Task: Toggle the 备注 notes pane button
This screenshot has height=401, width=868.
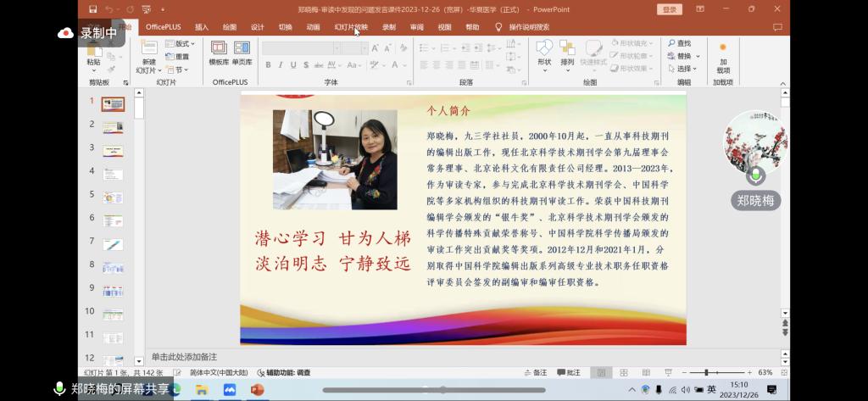Action: 535,373
